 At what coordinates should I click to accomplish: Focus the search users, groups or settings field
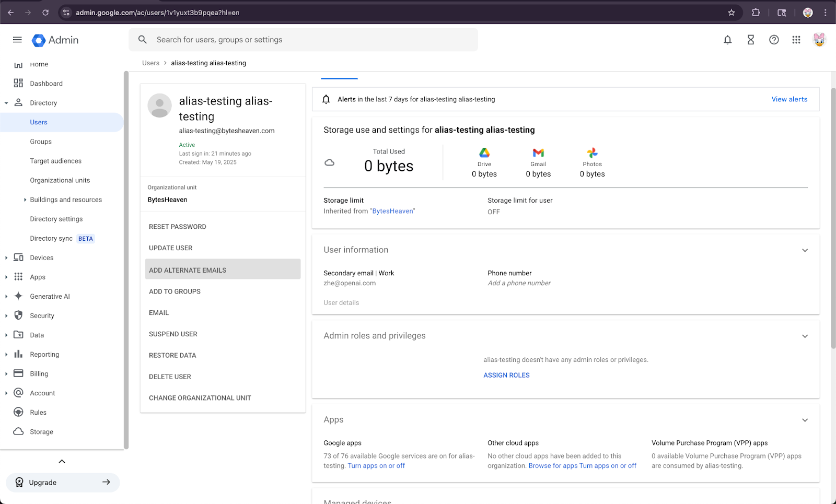(x=303, y=40)
